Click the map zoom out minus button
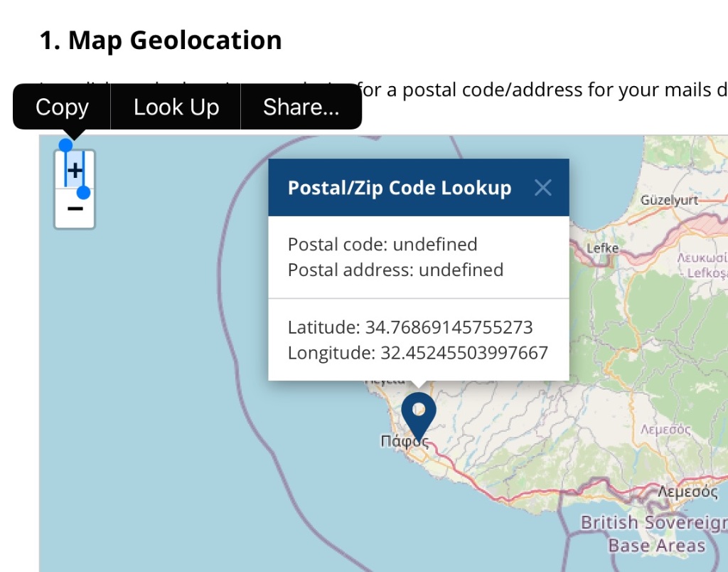The image size is (728, 572). tap(75, 209)
